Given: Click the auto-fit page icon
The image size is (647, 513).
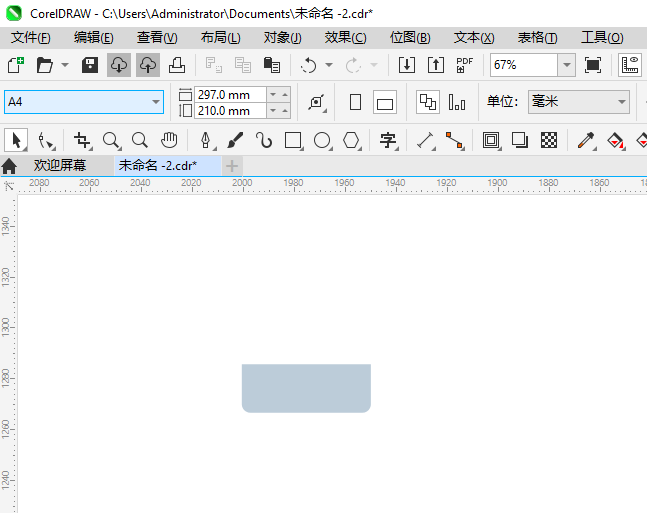Looking at the screenshot, I should (x=316, y=102).
